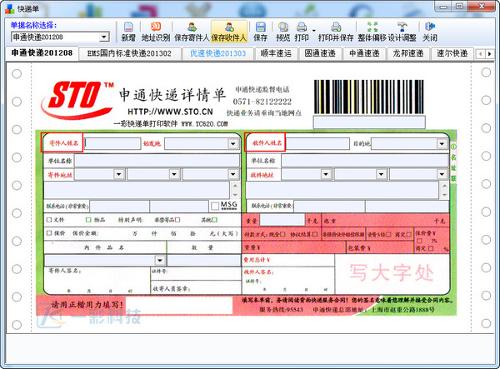Switch to the 顺丰速运 tab
500x369 pixels.
click(x=276, y=54)
